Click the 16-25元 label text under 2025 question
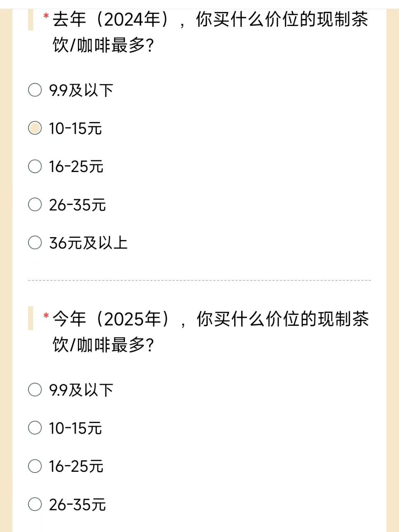399x532 pixels. (76, 466)
